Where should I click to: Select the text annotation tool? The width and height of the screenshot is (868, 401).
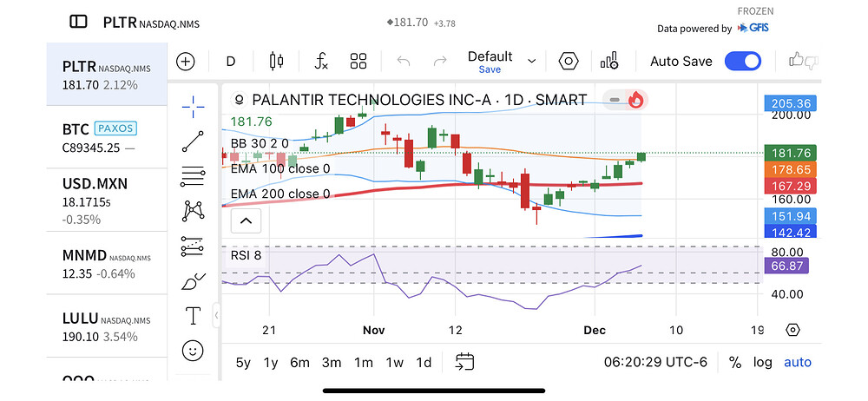193,316
